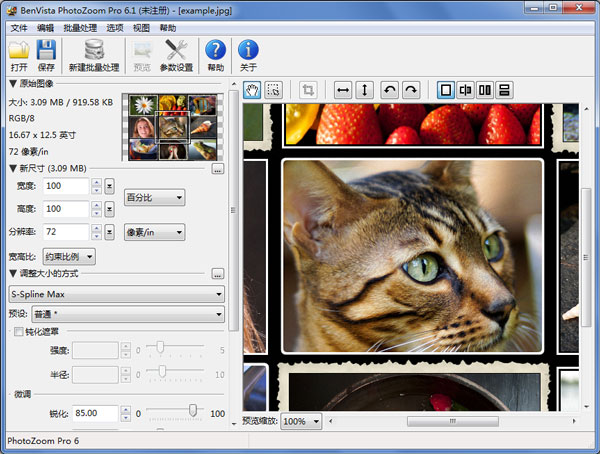The width and height of the screenshot is (600, 454).
Task: Click the horizontal scrollbar left arrow
Action: pos(331,421)
